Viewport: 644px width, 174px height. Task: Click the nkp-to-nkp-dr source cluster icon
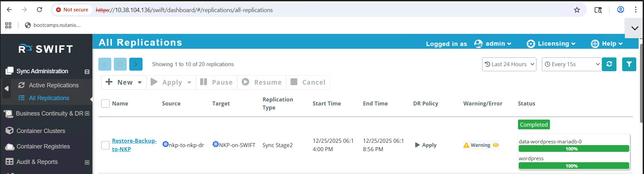click(165, 144)
